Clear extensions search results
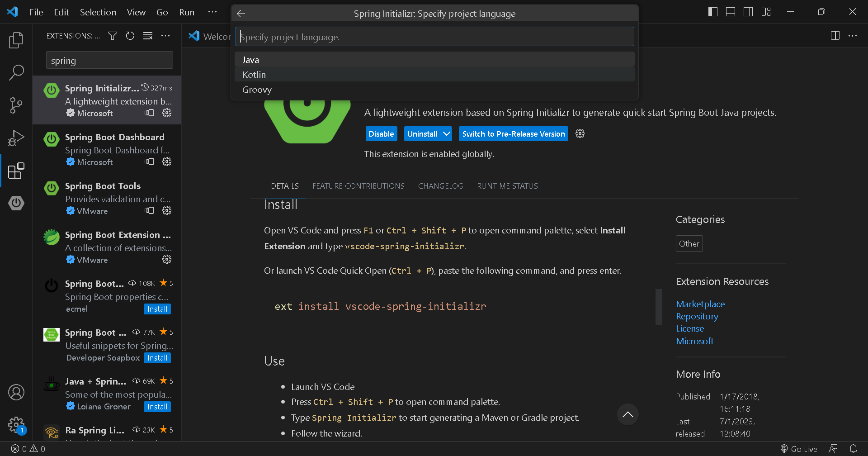The height and width of the screenshot is (456, 868). [x=148, y=36]
